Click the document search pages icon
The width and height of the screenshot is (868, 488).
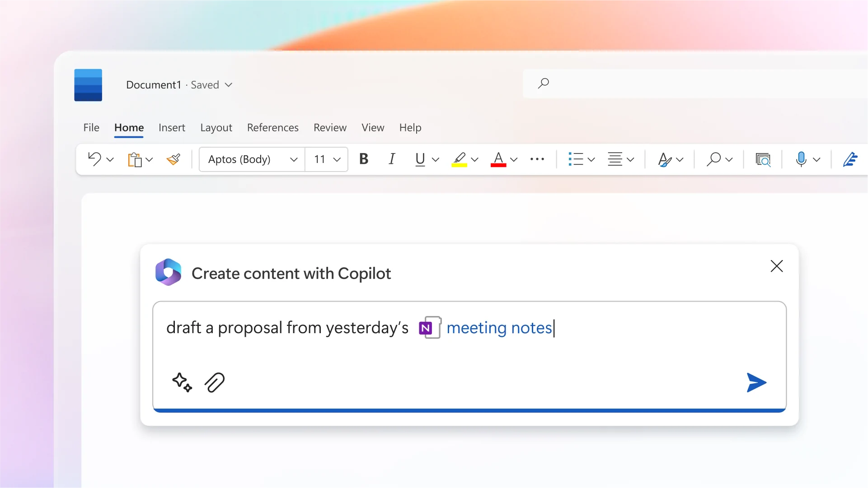[763, 159]
